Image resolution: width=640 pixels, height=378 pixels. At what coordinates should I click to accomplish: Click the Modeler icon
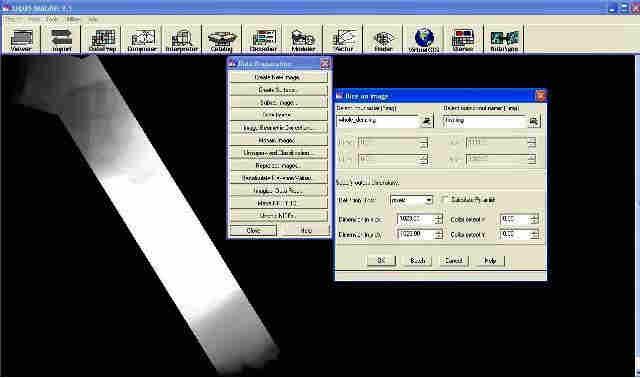(303, 39)
